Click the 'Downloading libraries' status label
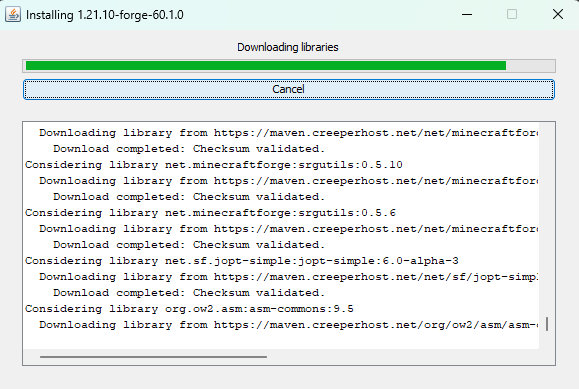 pos(288,47)
